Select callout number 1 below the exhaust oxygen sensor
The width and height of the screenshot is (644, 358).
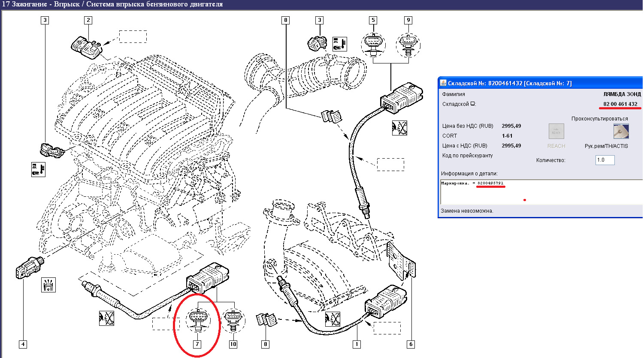357,344
